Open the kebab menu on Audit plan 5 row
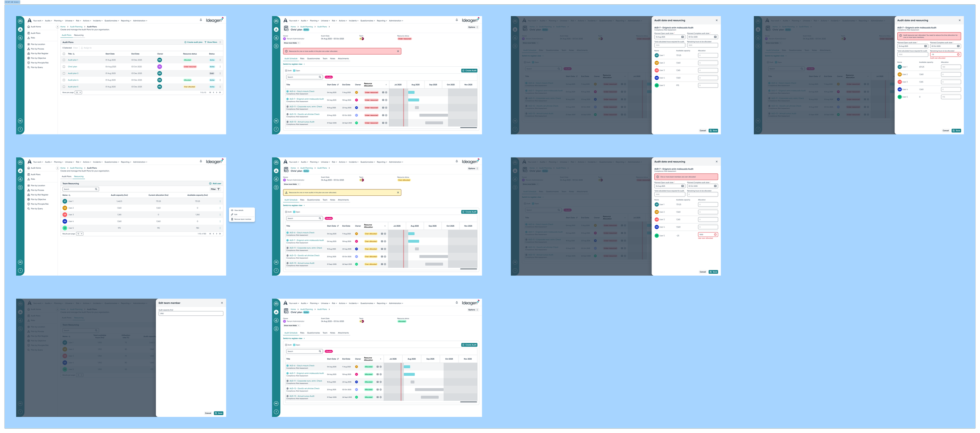The image size is (980, 433). [x=220, y=87]
